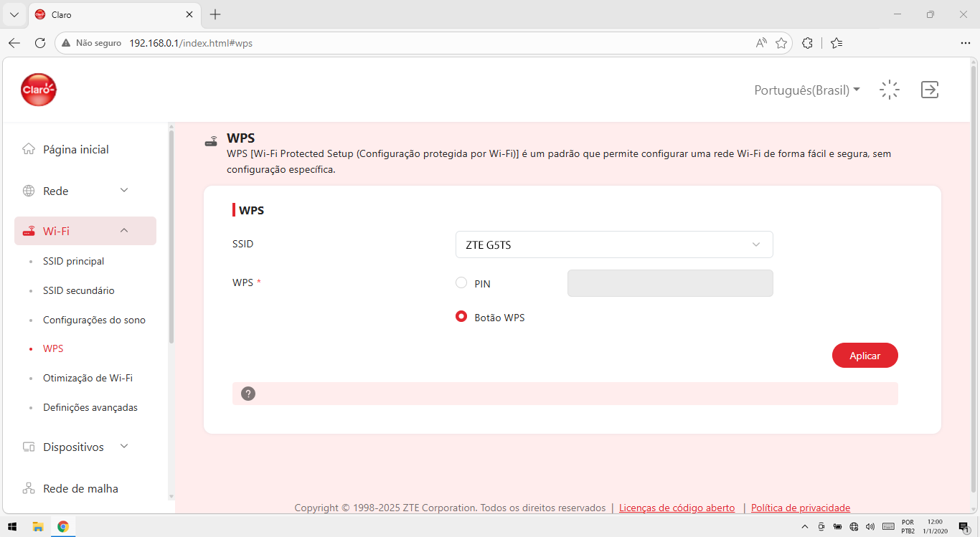The width and height of the screenshot is (980, 537).
Task: Click the router icon next to the WPS heading
Action: [211, 141]
